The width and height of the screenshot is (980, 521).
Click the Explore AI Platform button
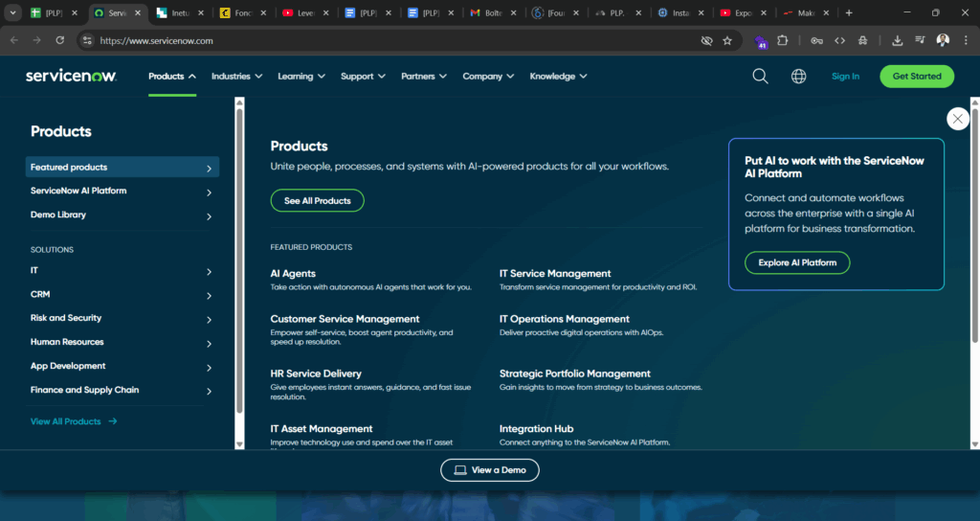pyautogui.click(x=797, y=262)
